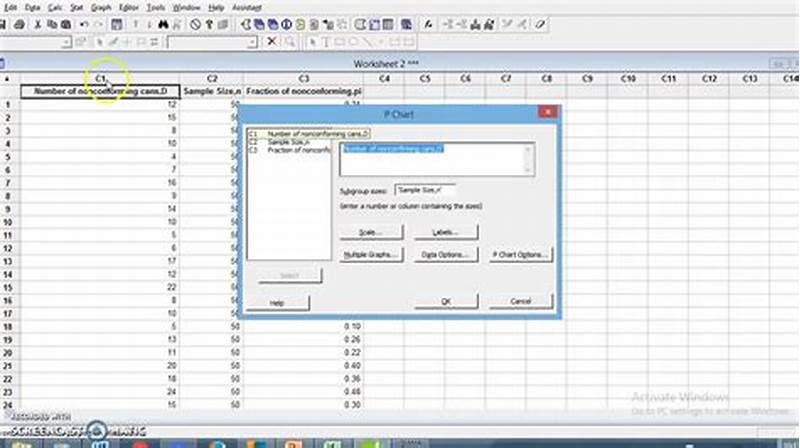
Task: Open the Tools menu
Action: point(156,8)
